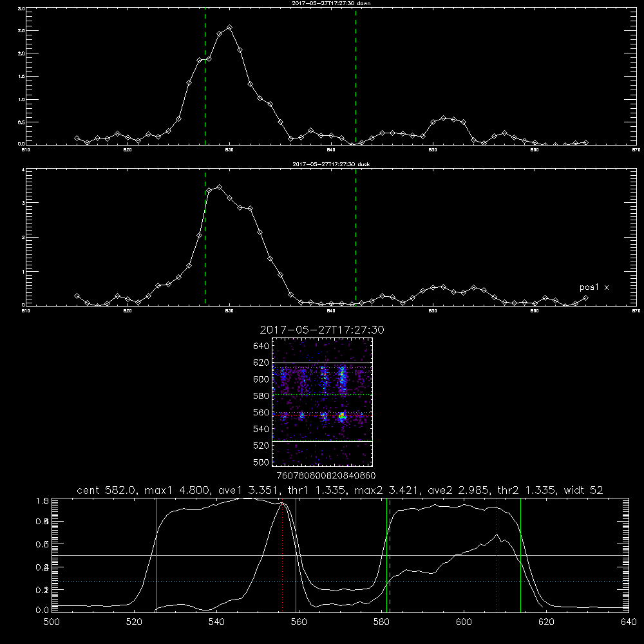Viewport: 644px width, 644px height.
Task: Click the '600' y-axis label beside spectral image
Action: [x=261, y=379]
